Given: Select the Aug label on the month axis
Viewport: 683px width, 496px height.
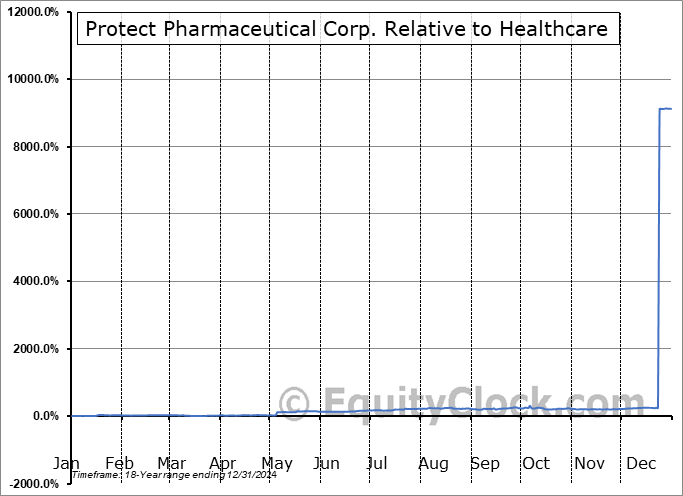Looking at the screenshot, I should pos(433,464).
